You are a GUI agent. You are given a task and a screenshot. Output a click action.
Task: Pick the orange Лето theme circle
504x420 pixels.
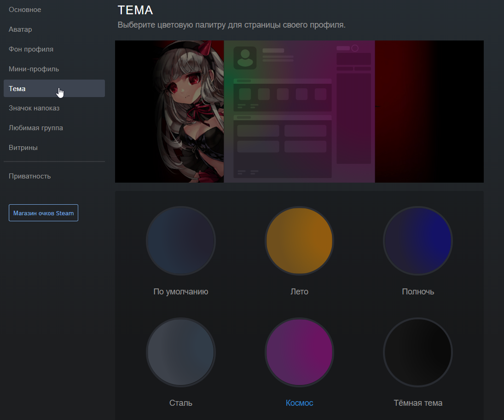299,241
